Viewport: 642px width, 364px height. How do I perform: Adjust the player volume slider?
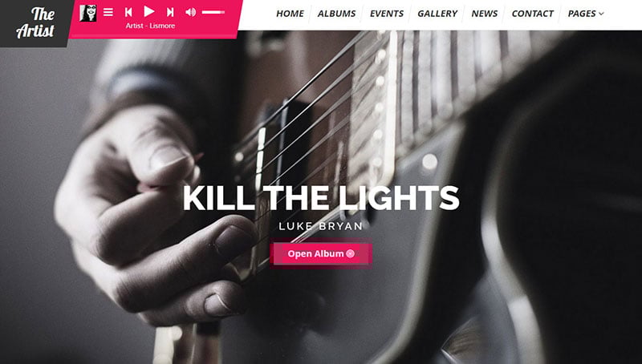point(213,12)
